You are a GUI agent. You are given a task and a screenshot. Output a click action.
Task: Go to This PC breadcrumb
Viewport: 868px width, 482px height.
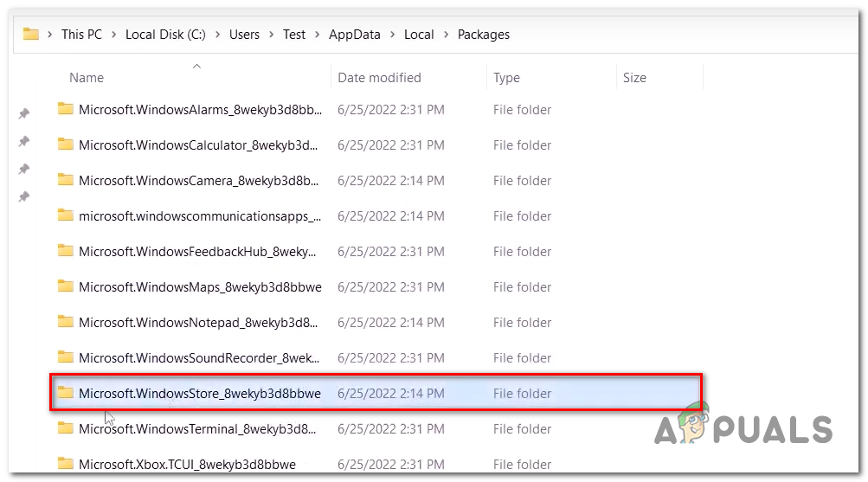tap(81, 35)
